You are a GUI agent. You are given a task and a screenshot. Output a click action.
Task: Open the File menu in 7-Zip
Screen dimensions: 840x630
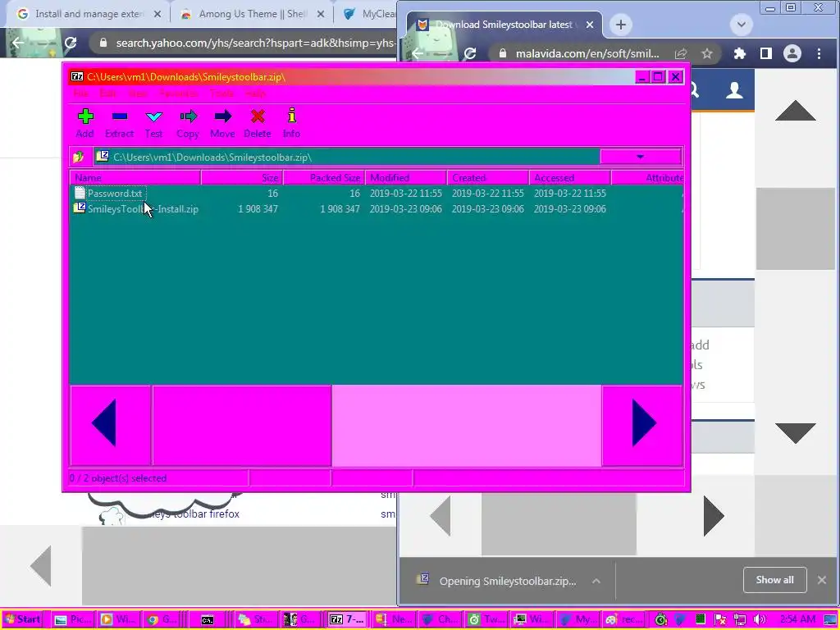point(81,94)
